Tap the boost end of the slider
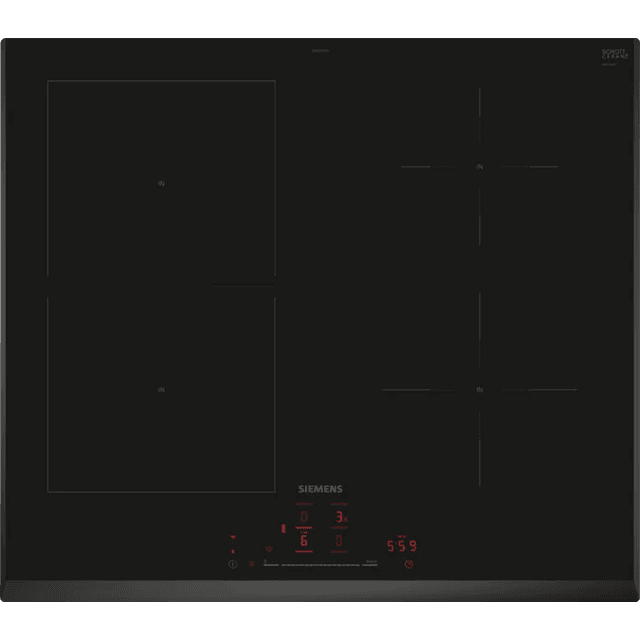Screen dimensions: 640x640 click(x=371, y=564)
